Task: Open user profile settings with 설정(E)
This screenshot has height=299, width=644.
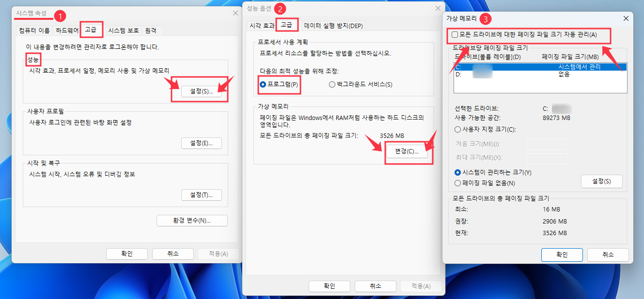Action: [202, 143]
